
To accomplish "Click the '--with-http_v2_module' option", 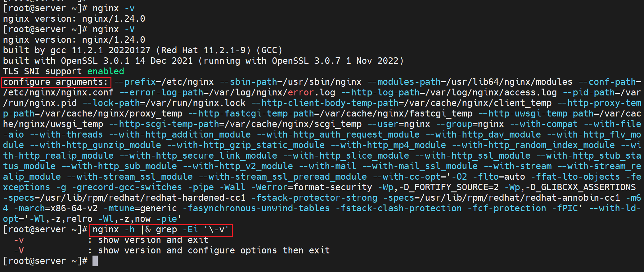I will (x=238, y=166).
